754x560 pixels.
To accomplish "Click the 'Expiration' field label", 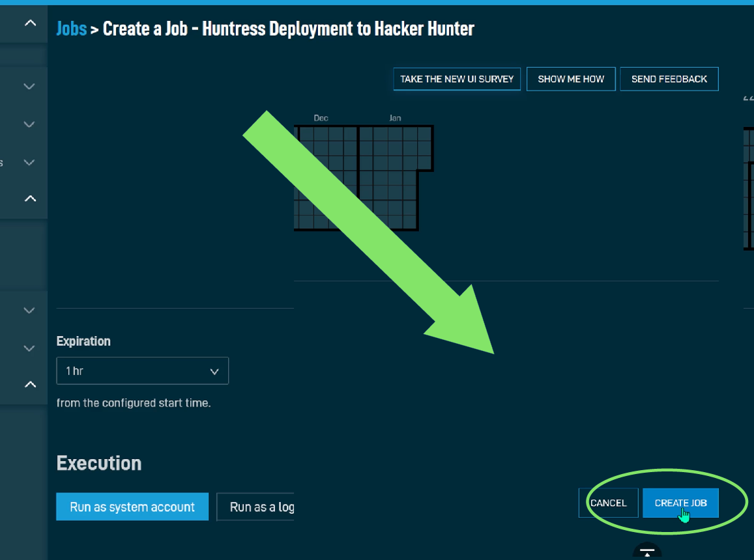I will click(83, 341).
